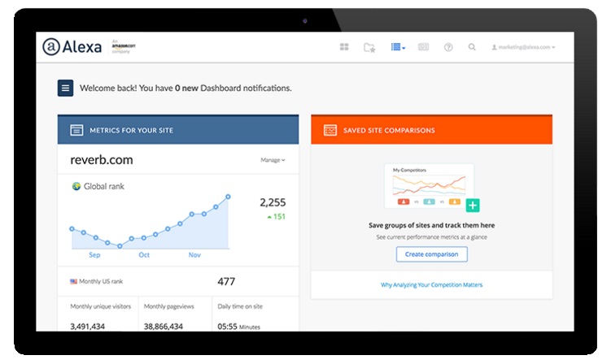Click the reverb.com site title
This screenshot has height=364, width=611.
(102, 160)
